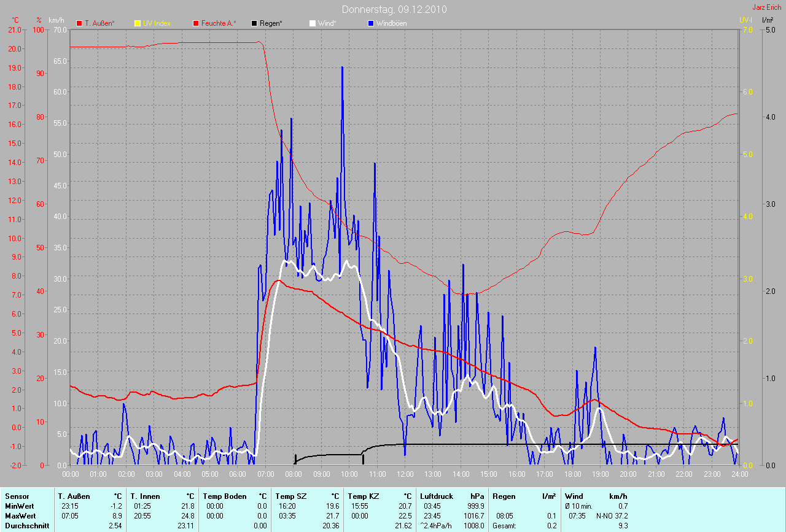Screen dimensions: 786x532
Task: Select the '23:15' minimum time value
Action: pyautogui.click(x=70, y=506)
